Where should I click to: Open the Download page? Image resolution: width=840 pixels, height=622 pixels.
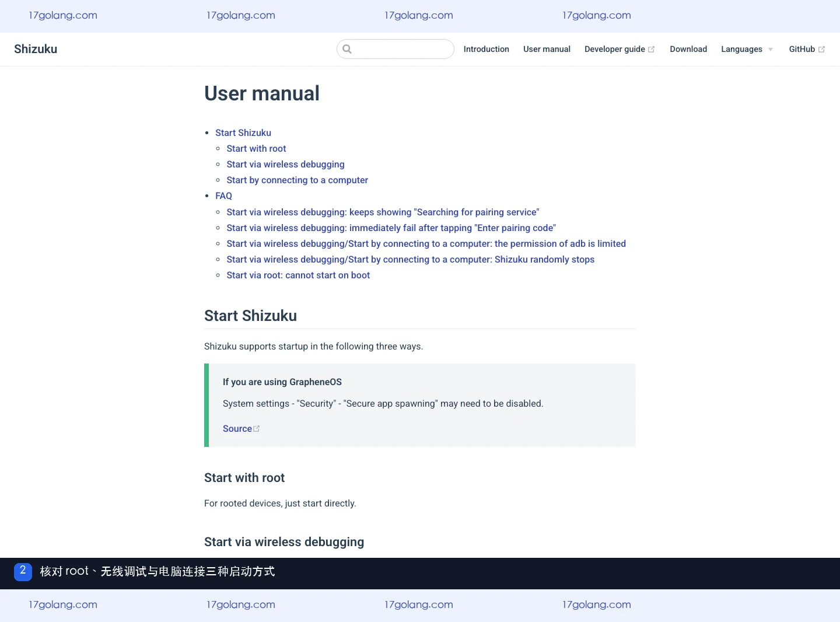coord(688,49)
